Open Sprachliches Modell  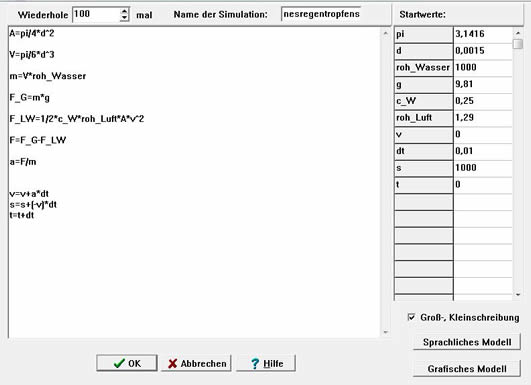(x=467, y=342)
